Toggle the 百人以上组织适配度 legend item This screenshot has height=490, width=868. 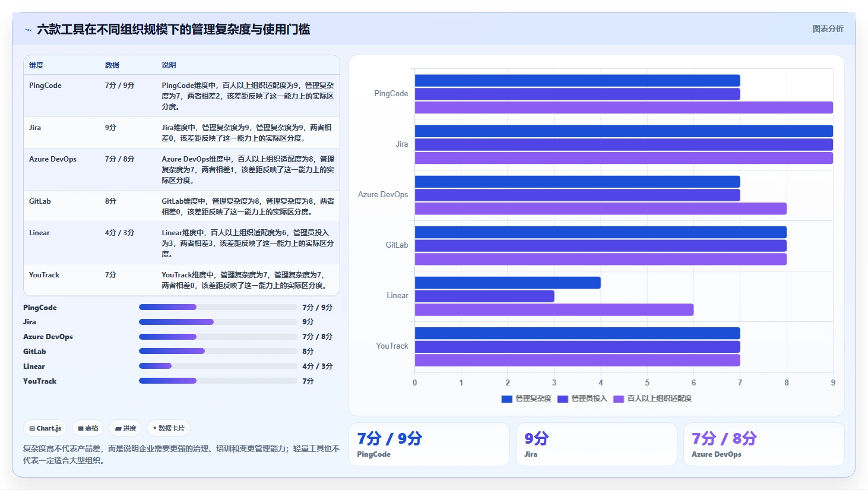tap(652, 399)
